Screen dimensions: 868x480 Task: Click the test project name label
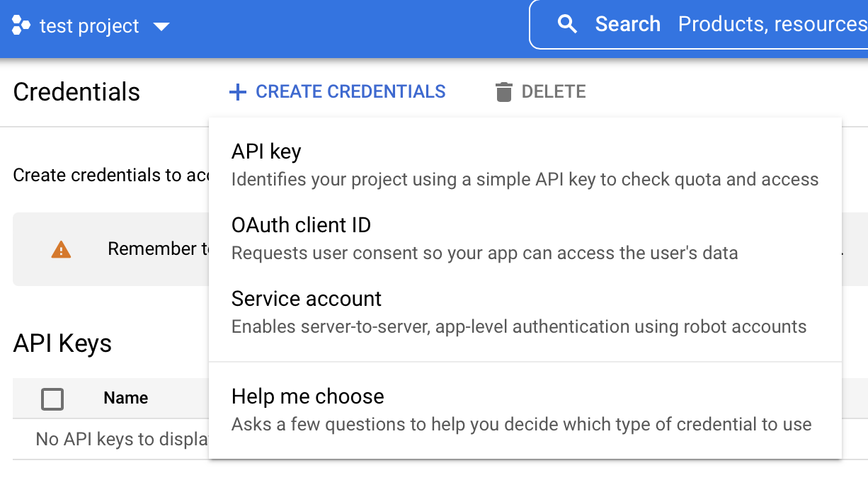point(89,25)
